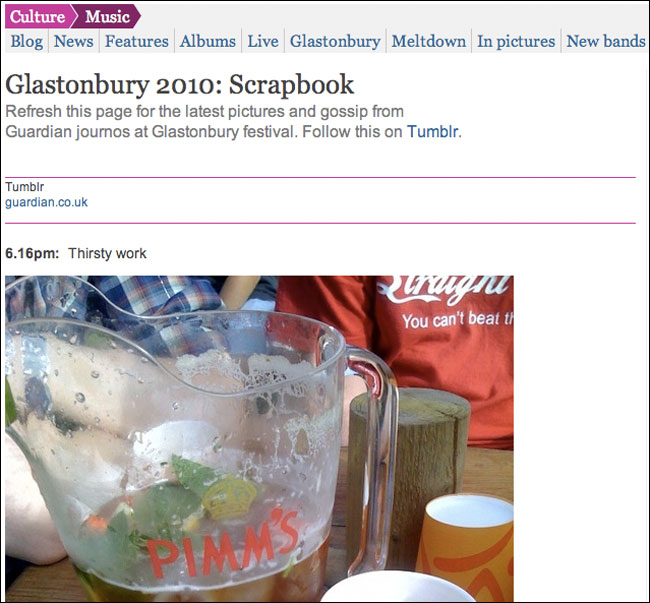Open the Glastonbury navigation tab
Viewport: 650px width, 603px height.
click(335, 41)
